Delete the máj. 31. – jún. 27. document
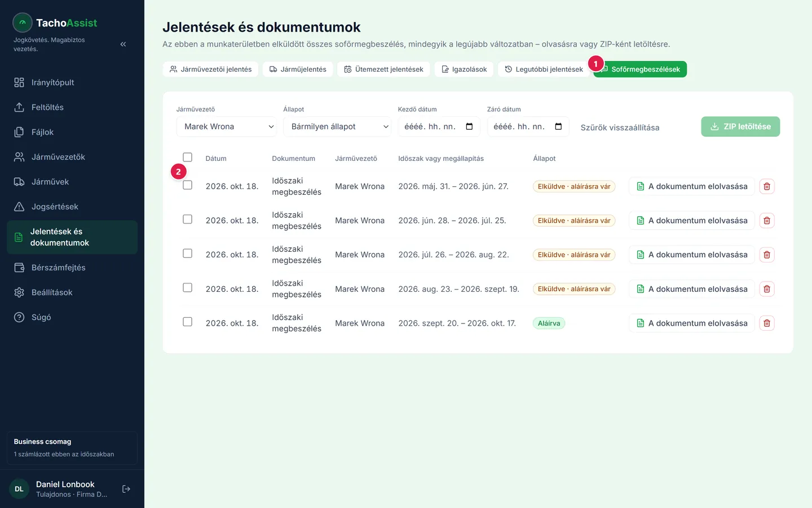The width and height of the screenshot is (812, 508). click(x=767, y=186)
